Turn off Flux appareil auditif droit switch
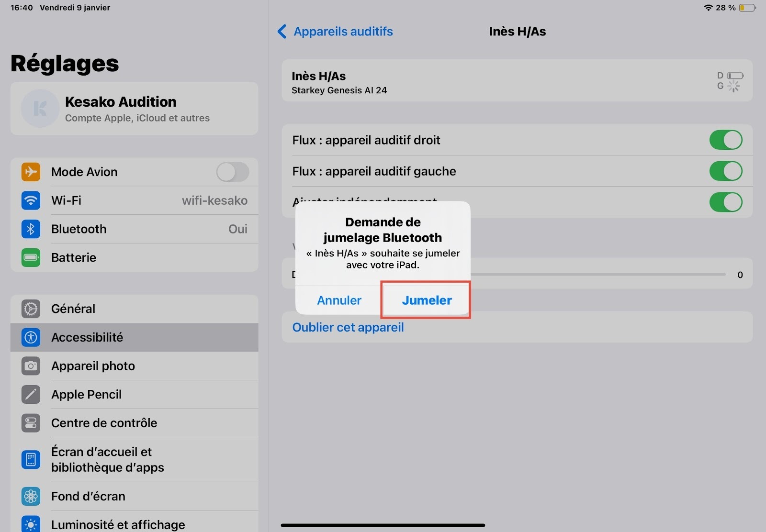766x532 pixels. point(726,140)
